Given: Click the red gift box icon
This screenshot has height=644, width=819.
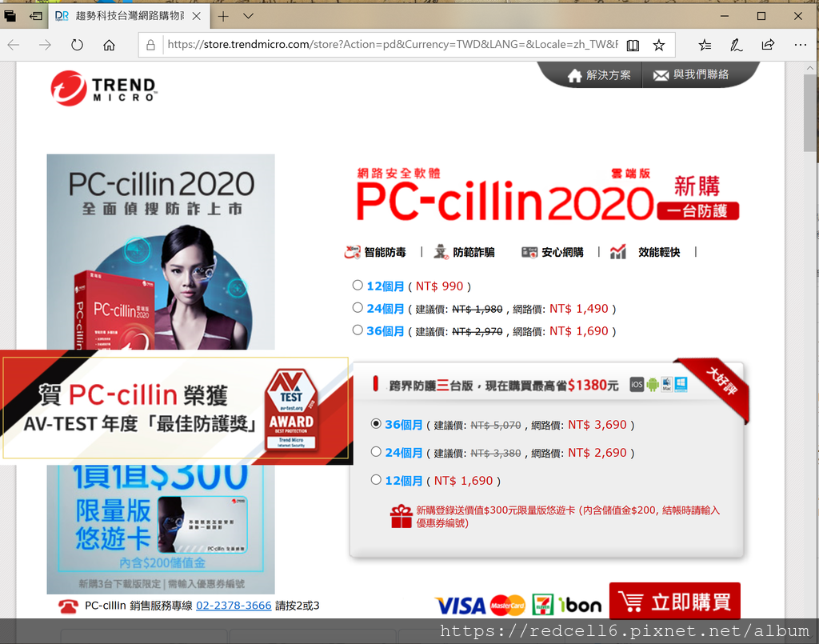Looking at the screenshot, I should 402,516.
